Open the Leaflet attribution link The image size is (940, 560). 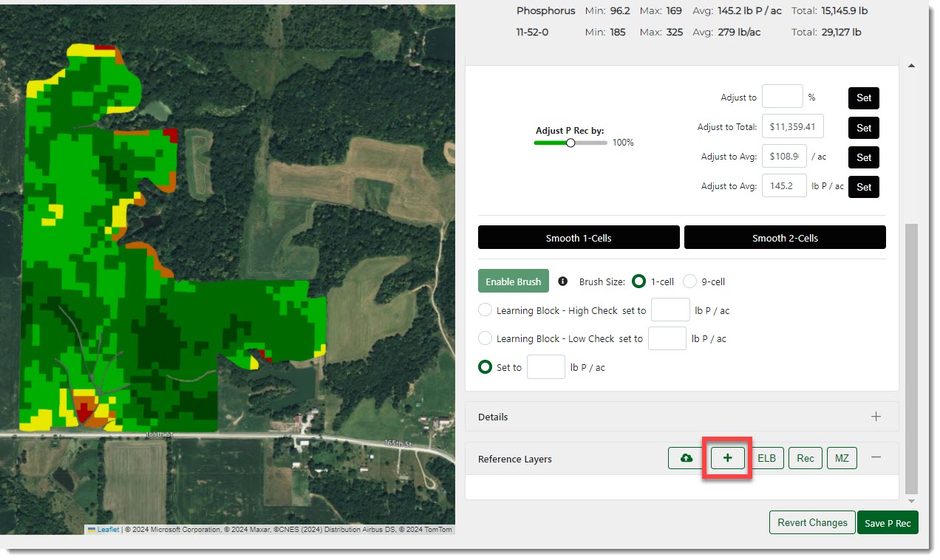tap(108, 530)
